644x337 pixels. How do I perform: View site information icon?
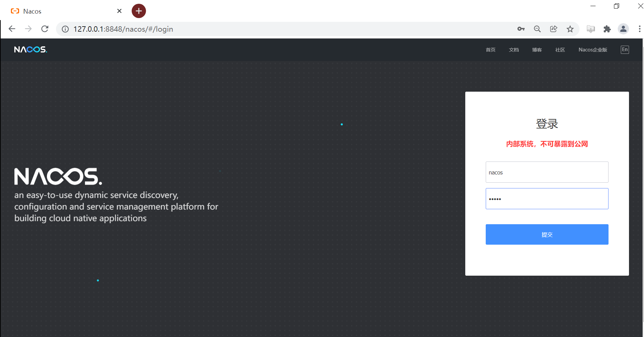coord(65,29)
